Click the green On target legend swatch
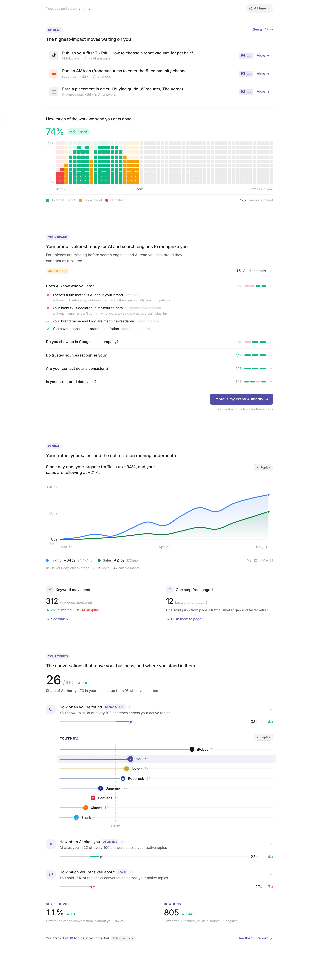Viewport: 319px width, 980px height. click(x=48, y=200)
